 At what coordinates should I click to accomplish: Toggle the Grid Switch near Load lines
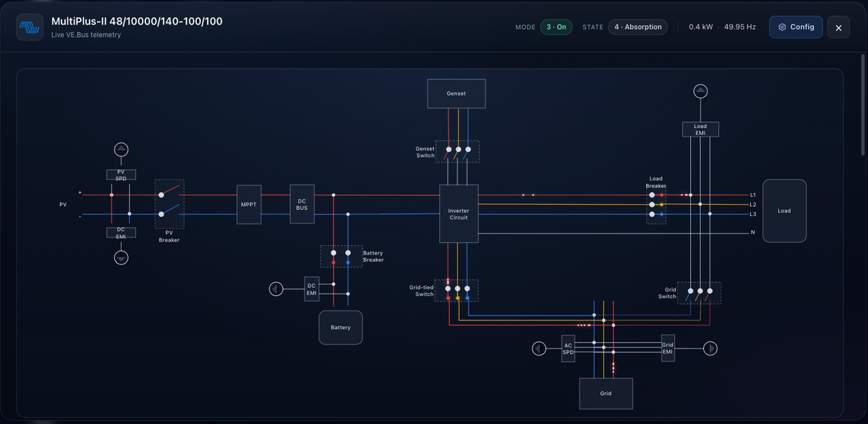[x=699, y=293]
